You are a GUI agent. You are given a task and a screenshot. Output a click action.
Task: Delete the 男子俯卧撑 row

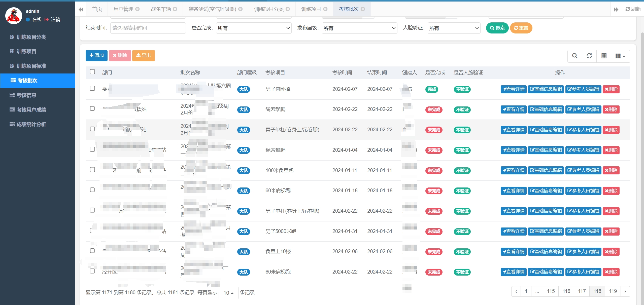(x=611, y=89)
